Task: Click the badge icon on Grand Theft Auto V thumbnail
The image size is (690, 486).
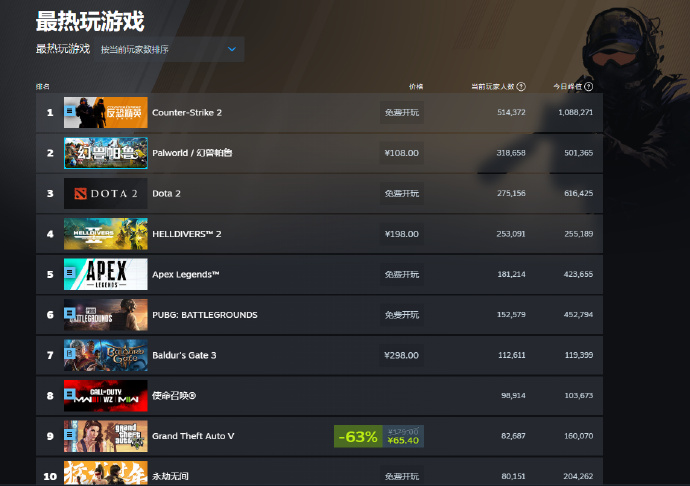Action: (x=70, y=434)
